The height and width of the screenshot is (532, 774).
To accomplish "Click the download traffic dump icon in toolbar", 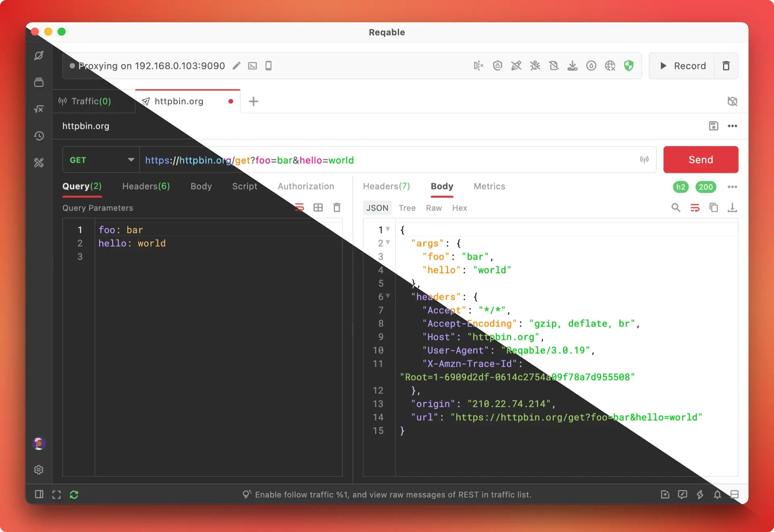I will click(572, 66).
